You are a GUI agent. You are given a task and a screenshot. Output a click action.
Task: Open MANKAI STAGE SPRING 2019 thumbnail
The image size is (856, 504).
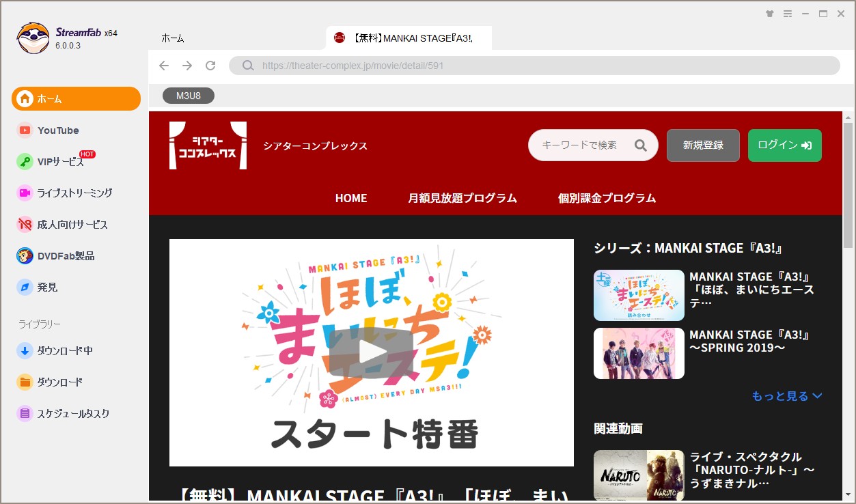coord(639,353)
